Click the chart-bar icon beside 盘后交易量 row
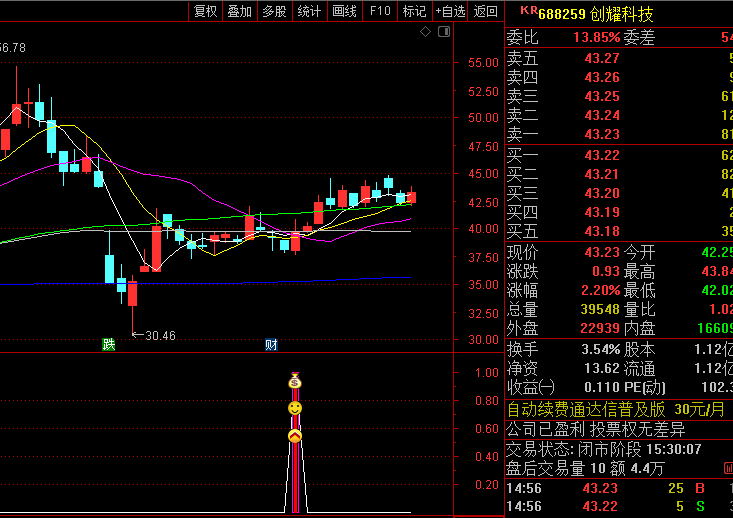This screenshot has width=733, height=518. pos(728,468)
